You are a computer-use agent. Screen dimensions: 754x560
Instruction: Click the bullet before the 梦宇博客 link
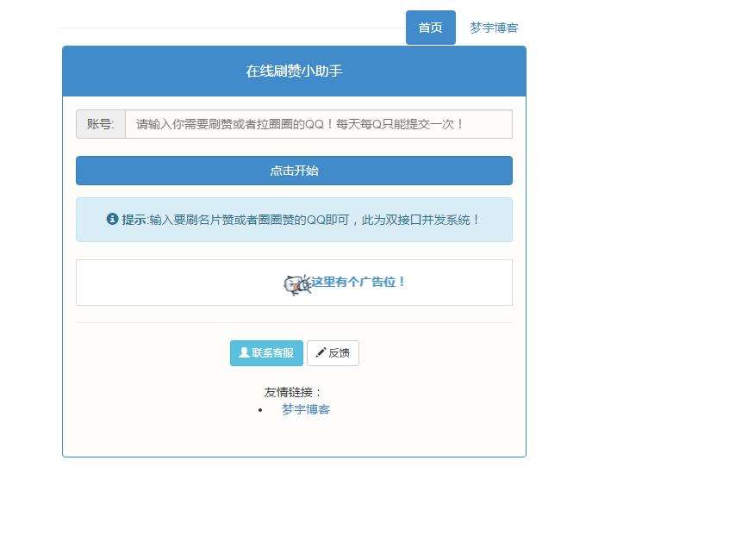tap(260, 410)
